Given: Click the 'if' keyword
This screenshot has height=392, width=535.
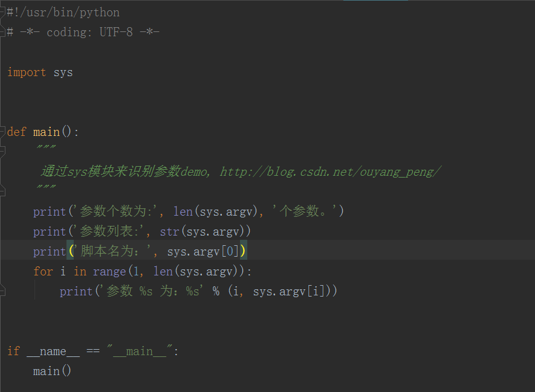Looking at the screenshot, I should click(13, 351).
